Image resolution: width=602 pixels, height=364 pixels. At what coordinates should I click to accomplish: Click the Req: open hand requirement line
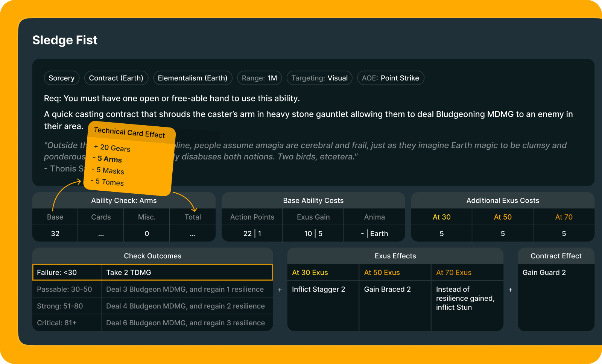click(x=172, y=98)
